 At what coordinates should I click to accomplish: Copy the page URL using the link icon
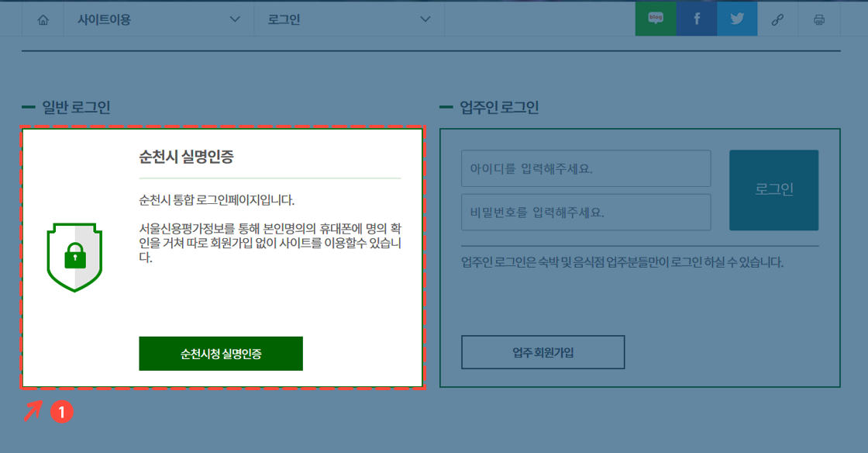click(777, 17)
